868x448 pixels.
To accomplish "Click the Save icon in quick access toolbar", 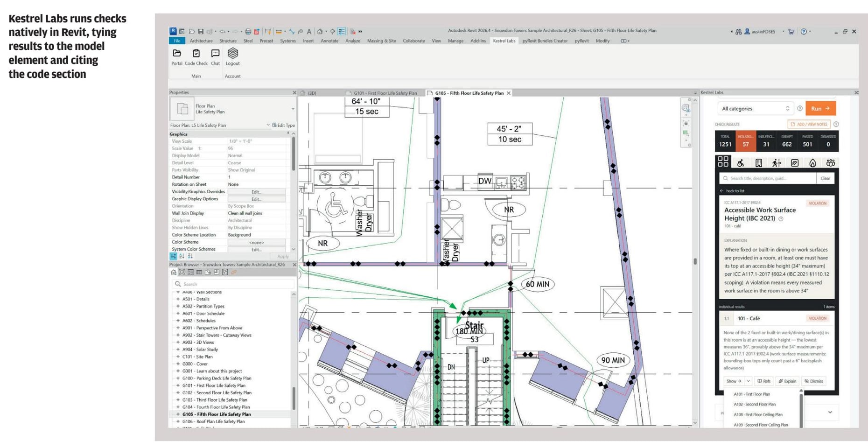I will (201, 32).
